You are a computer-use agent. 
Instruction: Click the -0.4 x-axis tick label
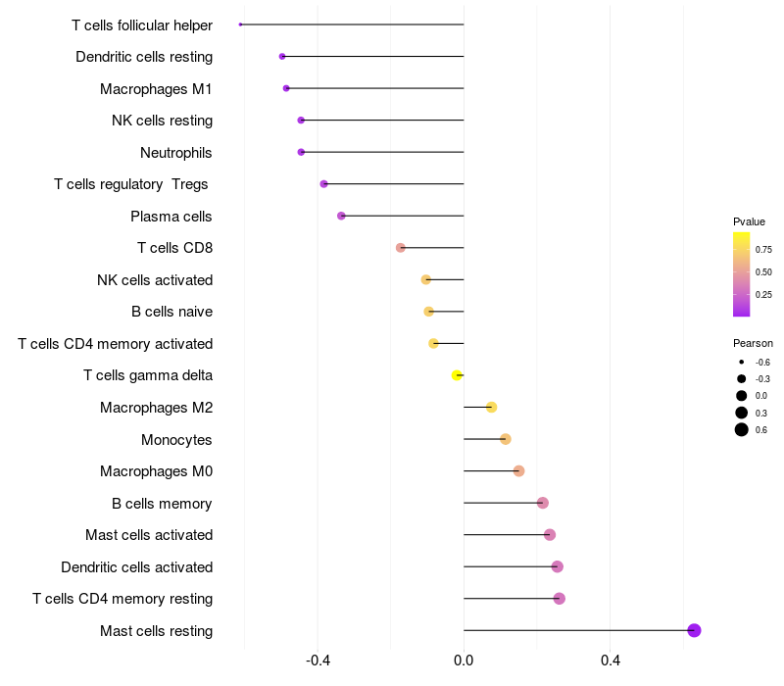tap(318, 661)
